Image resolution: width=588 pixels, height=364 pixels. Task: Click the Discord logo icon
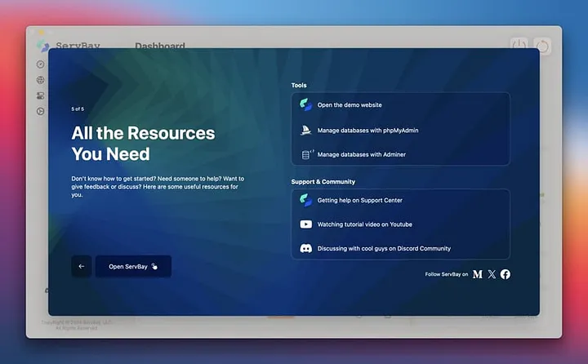[x=305, y=248]
